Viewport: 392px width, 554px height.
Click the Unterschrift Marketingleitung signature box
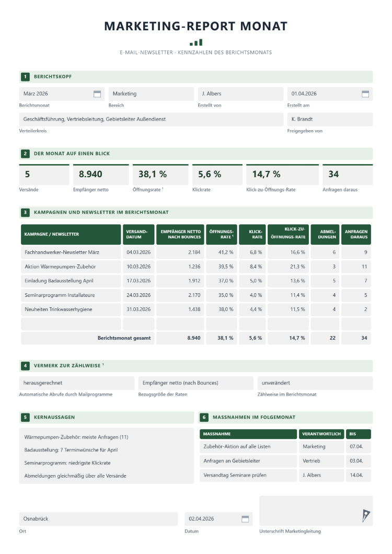tap(316, 511)
